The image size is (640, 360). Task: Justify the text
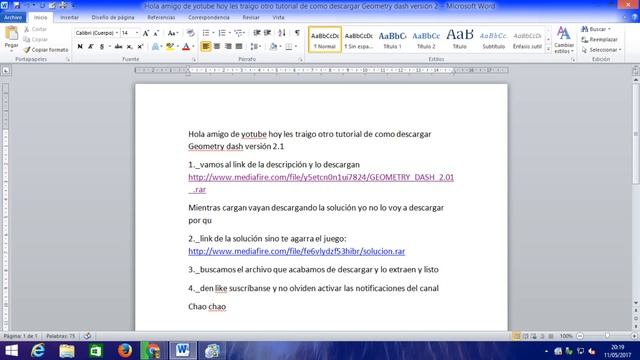click(x=239, y=47)
